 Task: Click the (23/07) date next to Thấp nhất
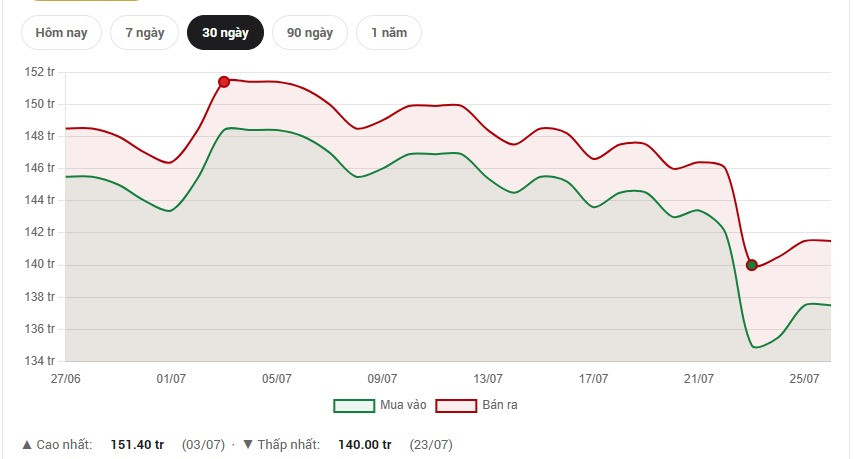coord(431,445)
